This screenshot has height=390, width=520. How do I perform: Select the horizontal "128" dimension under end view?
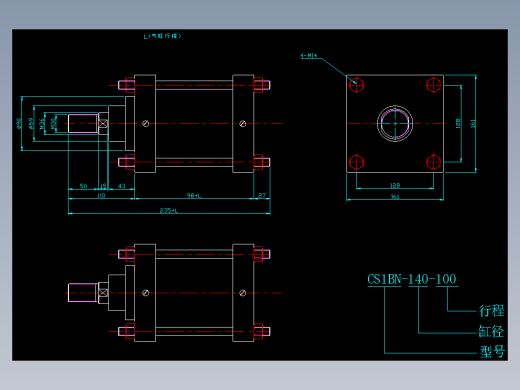[395, 185]
